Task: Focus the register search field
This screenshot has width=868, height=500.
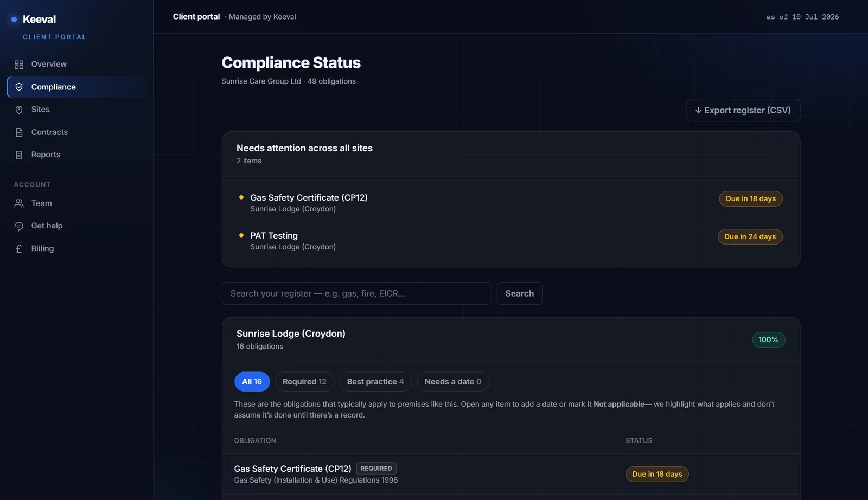Action: tap(356, 293)
